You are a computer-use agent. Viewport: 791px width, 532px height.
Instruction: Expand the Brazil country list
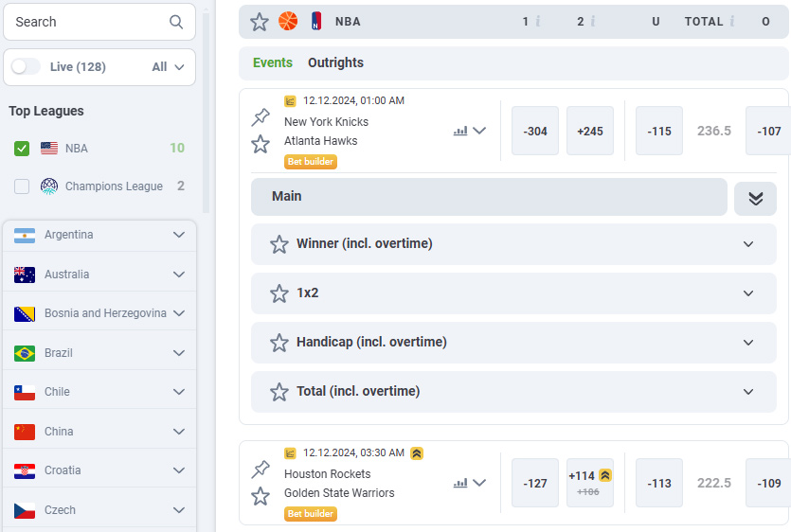pos(179,353)
